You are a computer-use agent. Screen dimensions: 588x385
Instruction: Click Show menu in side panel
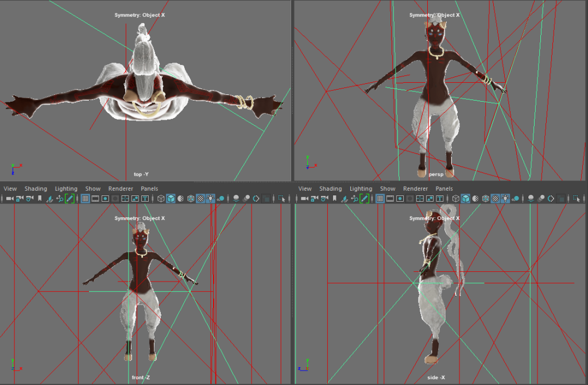[388, 188]
